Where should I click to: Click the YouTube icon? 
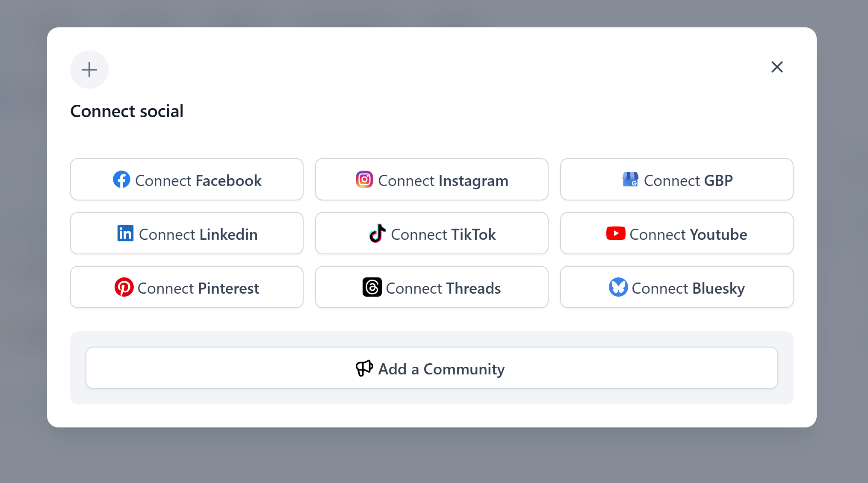click(616, 233)
